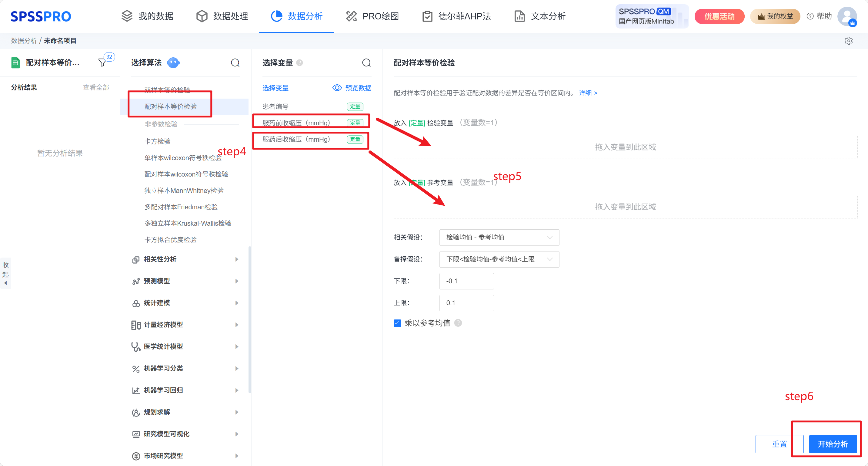
Task: Click the robot assistant icon
Action: (x=173, y=62)
